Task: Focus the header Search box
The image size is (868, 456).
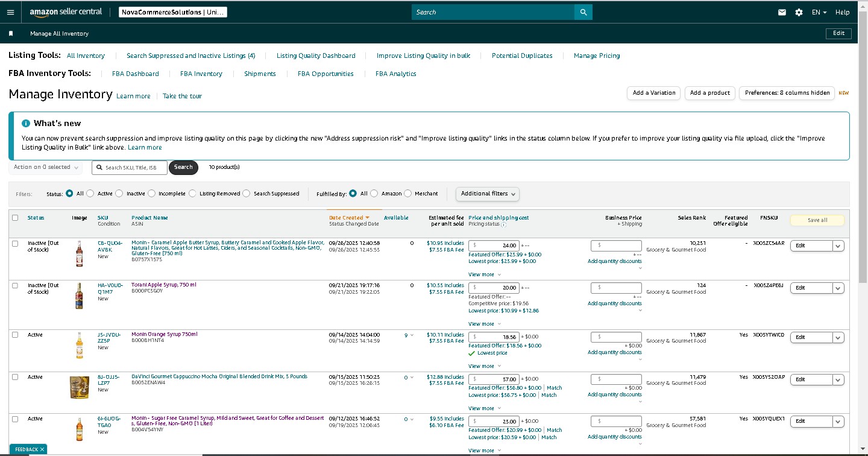Action: tap(493, 12)
